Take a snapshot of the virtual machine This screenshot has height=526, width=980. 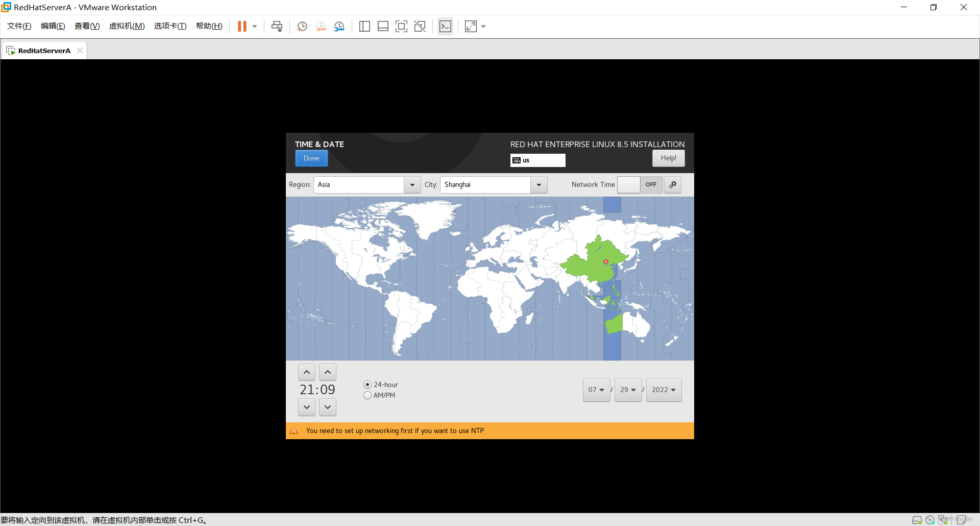pyautogui.click(x=302, y=27)
